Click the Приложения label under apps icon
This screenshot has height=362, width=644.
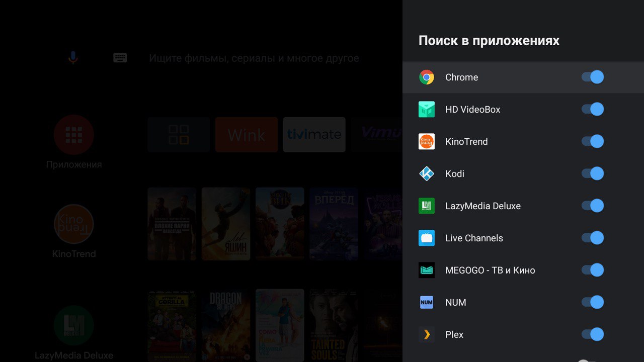(74, 164)
